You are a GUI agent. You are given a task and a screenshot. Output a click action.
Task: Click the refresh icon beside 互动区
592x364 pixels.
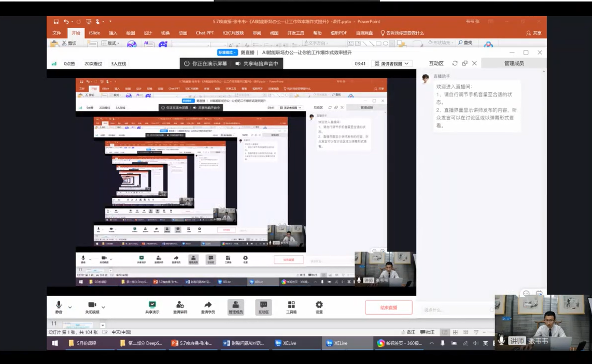tap(455, 63)
